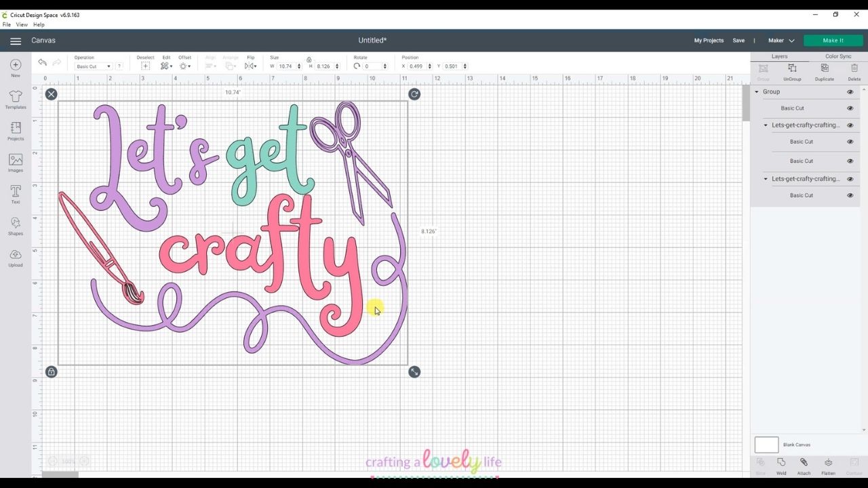Click the Make It button

[x=833, y=41]
